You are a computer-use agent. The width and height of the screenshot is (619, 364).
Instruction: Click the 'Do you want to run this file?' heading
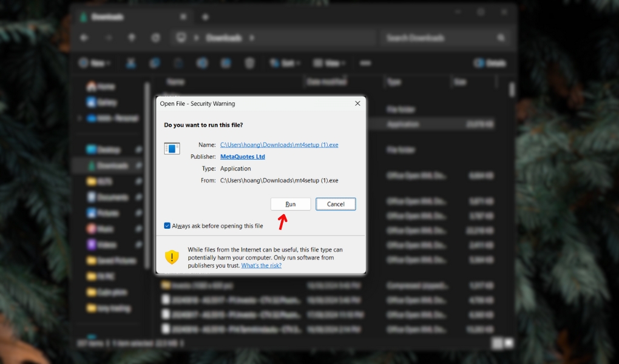(203, 125)
